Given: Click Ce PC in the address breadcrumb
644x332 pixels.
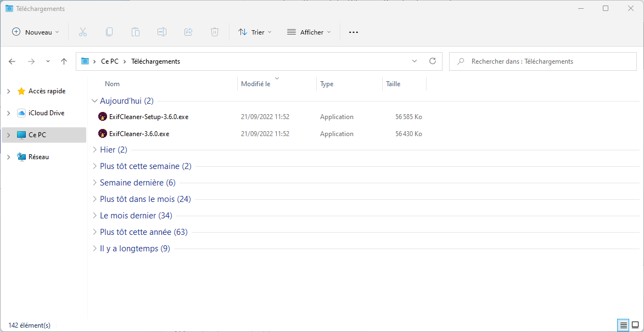Looking at the screenshot, I should click(110, 61).
